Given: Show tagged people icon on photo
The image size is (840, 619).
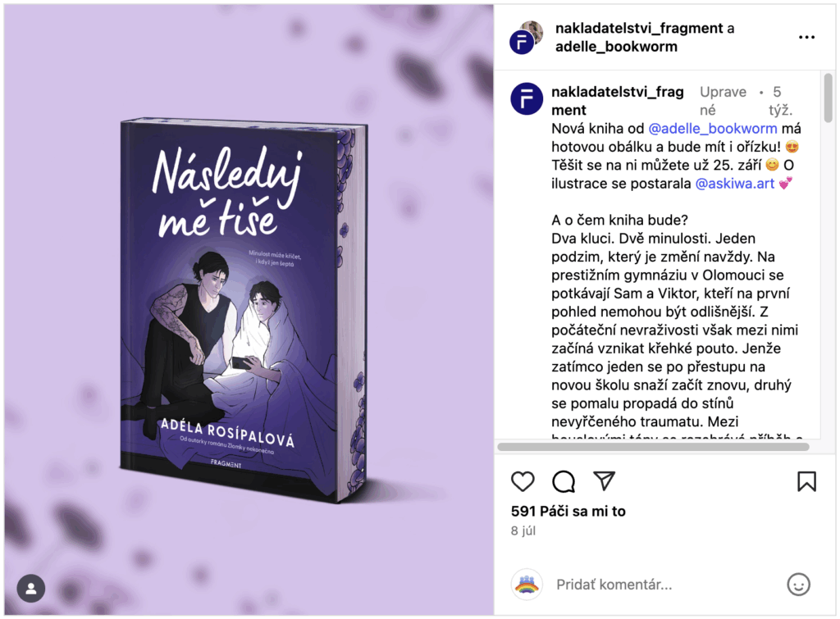Looking at the screenshot, I should point(31,589).
